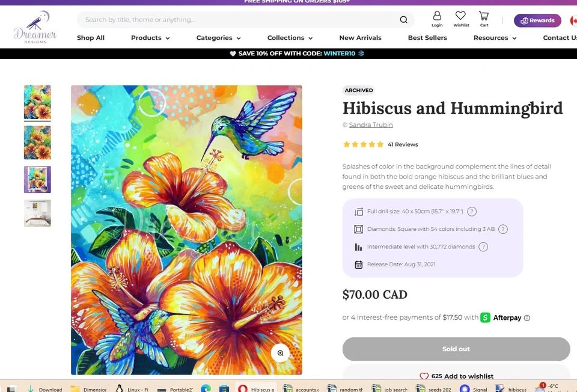Open the Linux taskbar item
This screenshot has width=577, height=392.
click(x=132, y=389)
